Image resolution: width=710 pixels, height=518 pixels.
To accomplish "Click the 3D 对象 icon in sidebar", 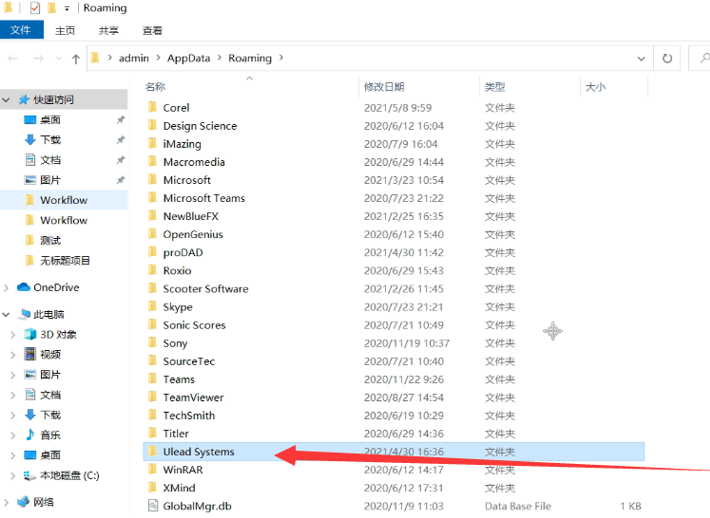I will pos(30,334).
